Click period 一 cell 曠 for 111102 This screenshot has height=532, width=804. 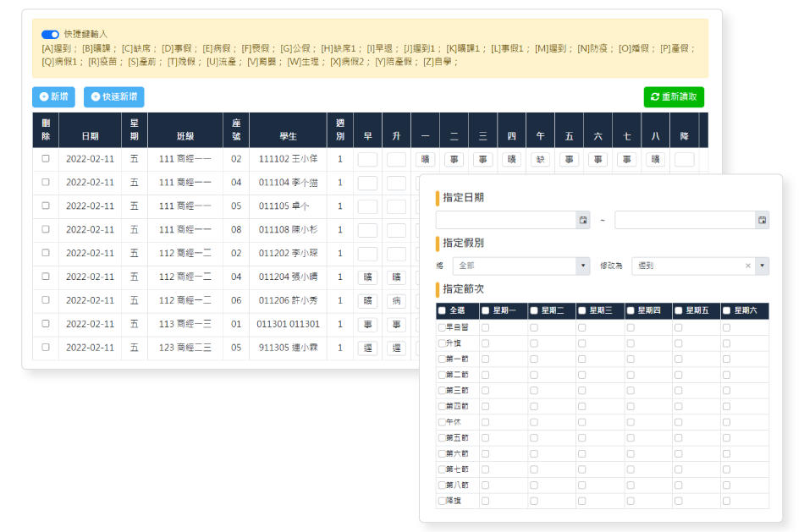(425, 159)
